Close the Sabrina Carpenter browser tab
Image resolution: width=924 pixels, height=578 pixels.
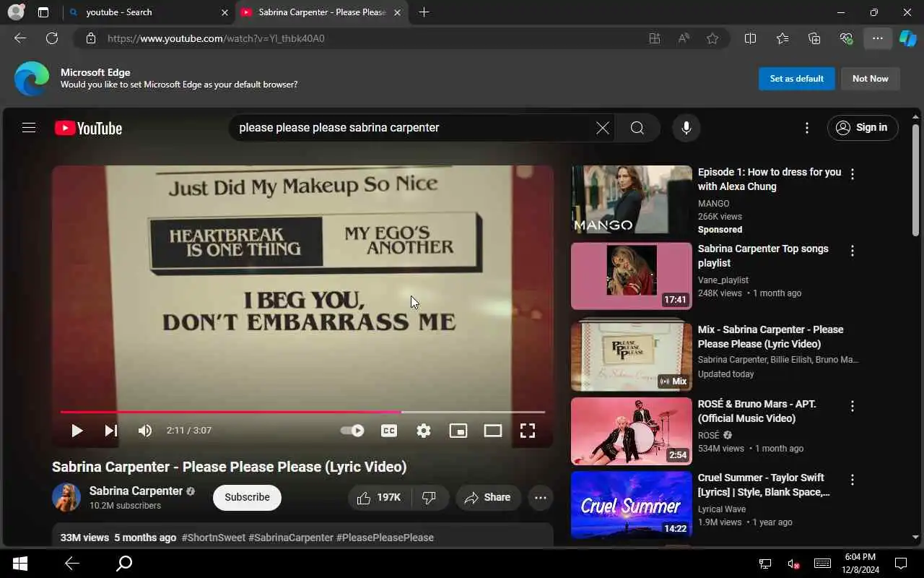click(397, 12)
